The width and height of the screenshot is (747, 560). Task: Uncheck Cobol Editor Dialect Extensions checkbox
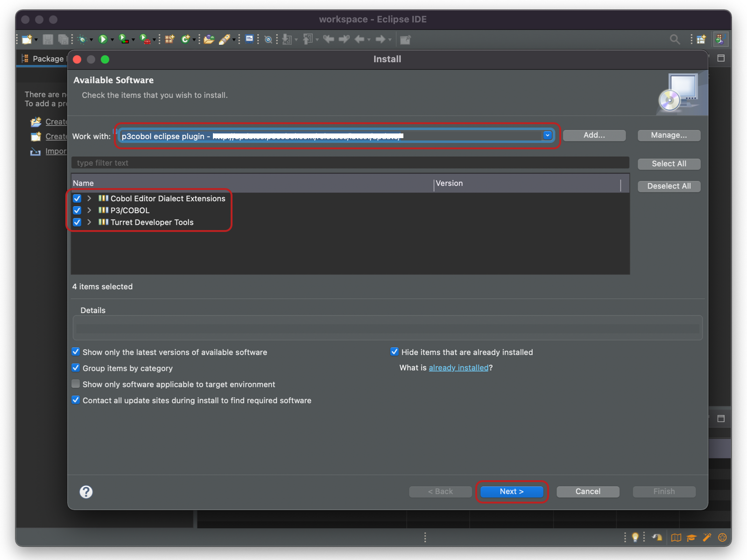77,198
